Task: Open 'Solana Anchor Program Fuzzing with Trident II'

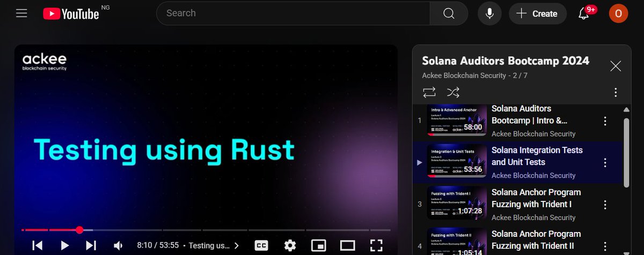Action: pos(536,239)
